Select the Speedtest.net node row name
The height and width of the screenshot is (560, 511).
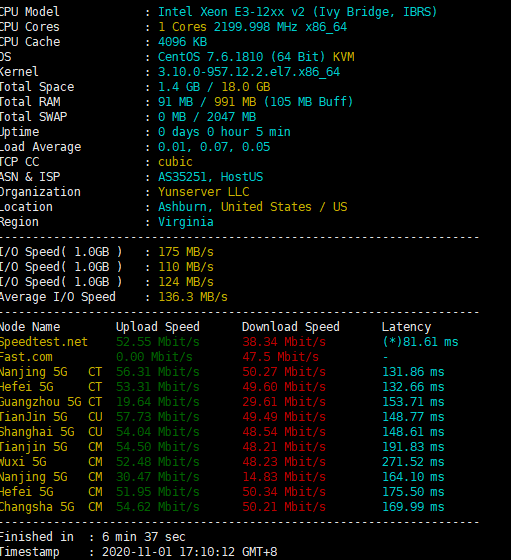44,342
